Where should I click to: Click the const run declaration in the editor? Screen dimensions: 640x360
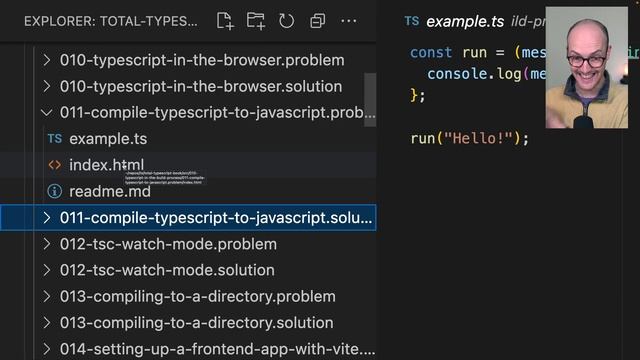click(478, 53)
